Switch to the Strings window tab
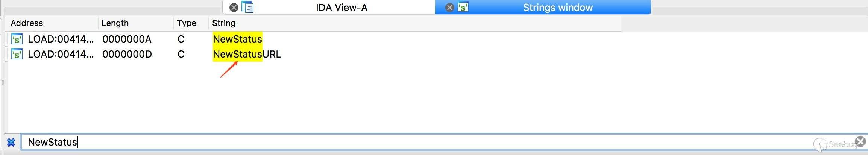 pyautogui.click(x=558, y=8)
